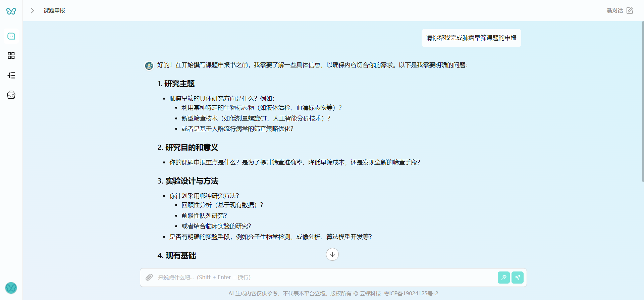Image resolution: width=644 pixels, height=300 pixels.
Task: Click the assistant avatar beside the reply
Action: 149,65
